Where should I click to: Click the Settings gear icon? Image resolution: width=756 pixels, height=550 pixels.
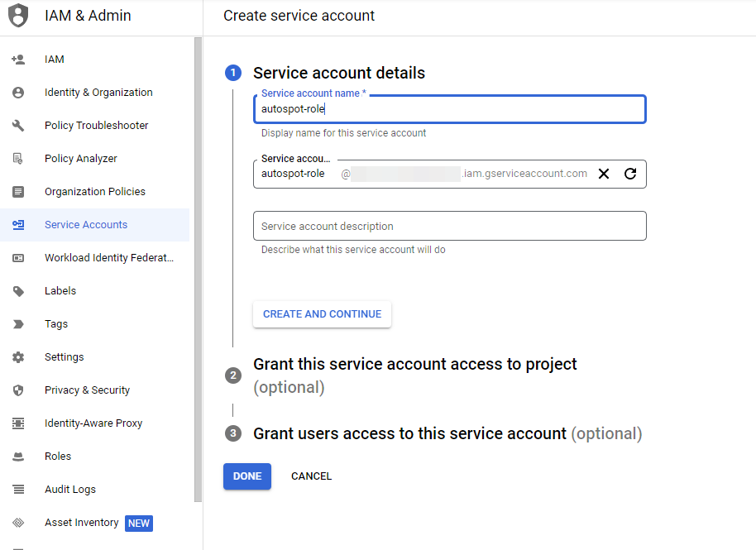click(18, 357)
